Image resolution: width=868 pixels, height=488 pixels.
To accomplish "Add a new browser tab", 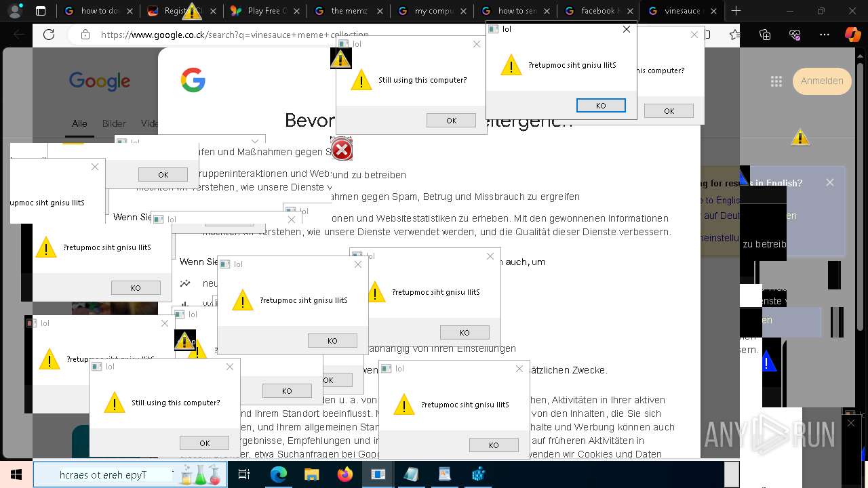I will (736, 11).
